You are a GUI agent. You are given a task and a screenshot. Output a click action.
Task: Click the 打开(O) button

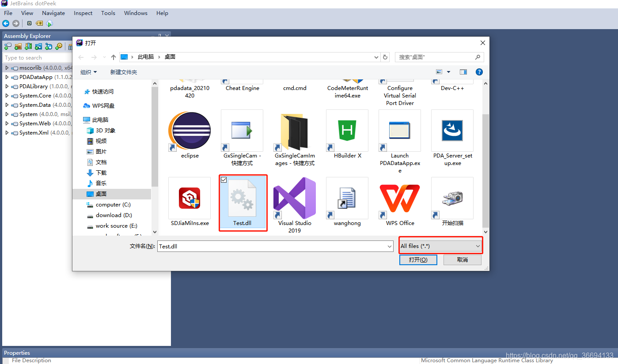coord(418,260)
